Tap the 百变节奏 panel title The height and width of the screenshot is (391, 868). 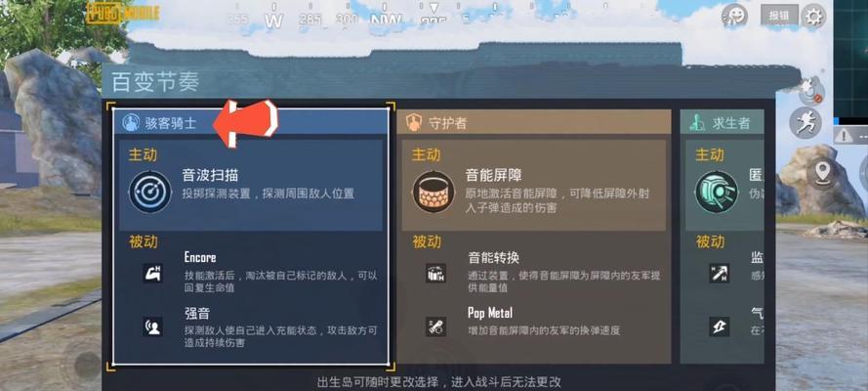pyautogui.click(x=155, y=82)
